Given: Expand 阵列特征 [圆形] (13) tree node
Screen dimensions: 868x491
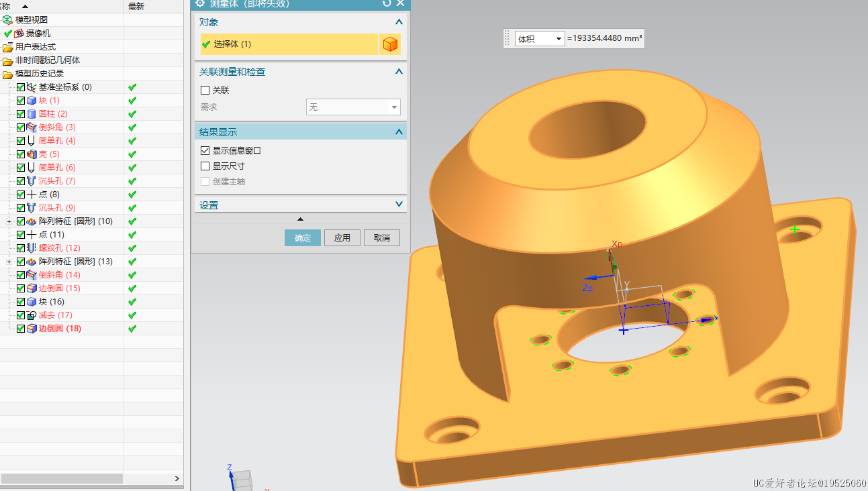Looking at the screenshot, I should tap(9, 262).
